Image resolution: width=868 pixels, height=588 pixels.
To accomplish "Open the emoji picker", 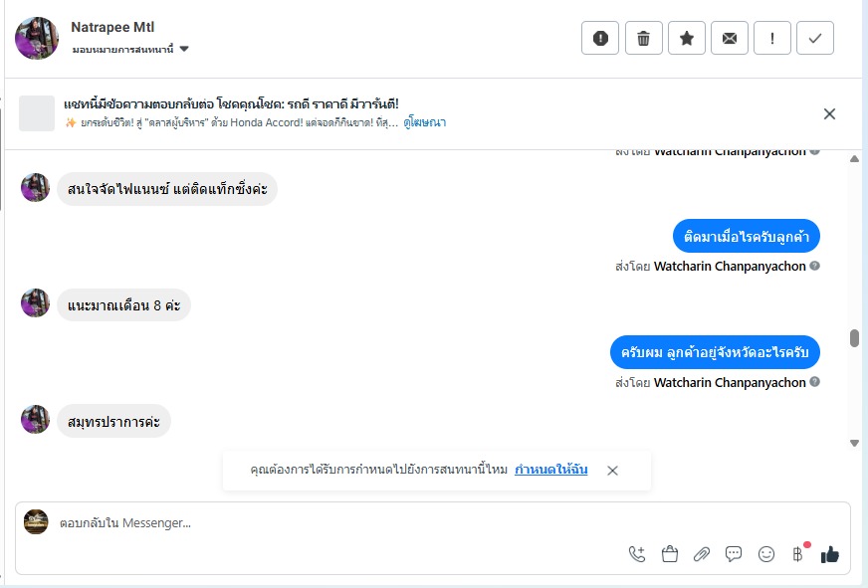I will pos(765,554).
